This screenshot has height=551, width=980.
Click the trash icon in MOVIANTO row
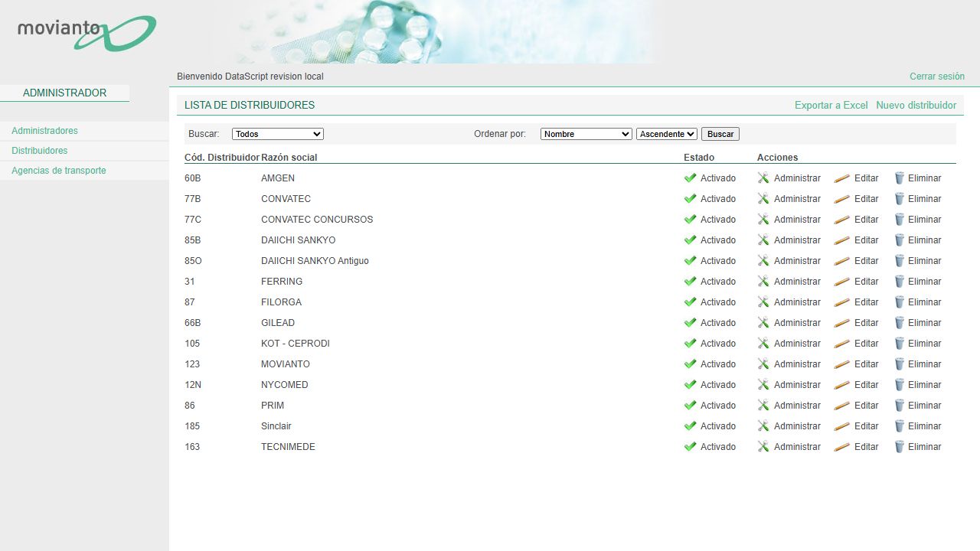(x=900, y=364)
